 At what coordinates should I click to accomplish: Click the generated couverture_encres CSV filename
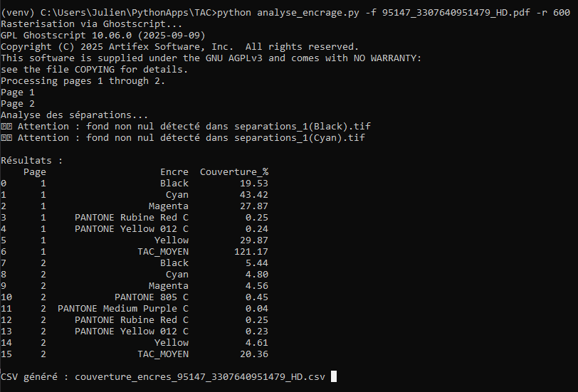[x=199, y=377]
